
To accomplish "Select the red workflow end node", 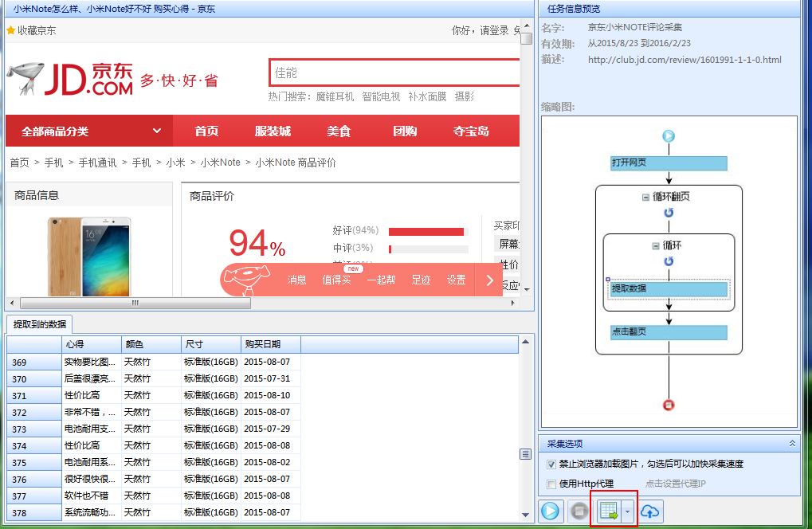I will click(x=669, y=406).
